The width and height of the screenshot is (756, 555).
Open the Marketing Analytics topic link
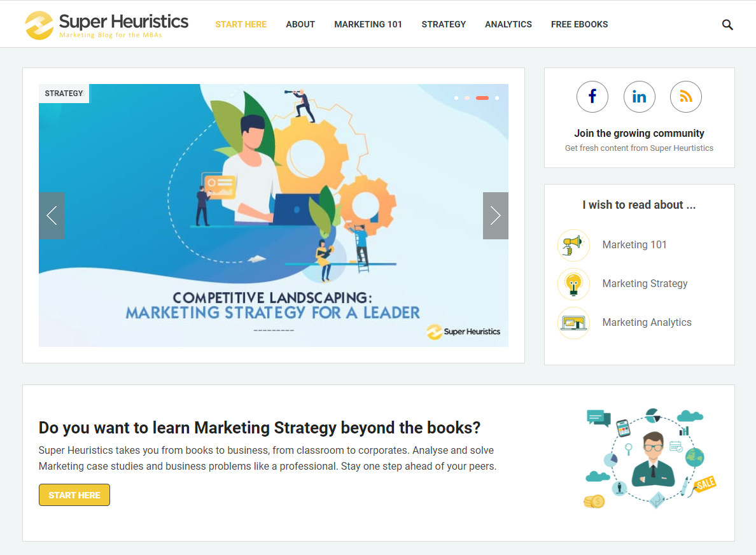coord(647,322)
